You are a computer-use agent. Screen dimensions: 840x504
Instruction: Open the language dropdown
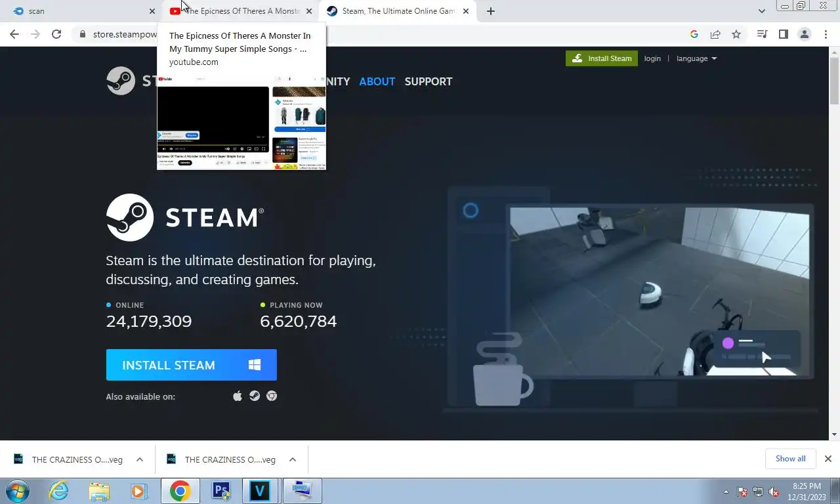point(696,58)
